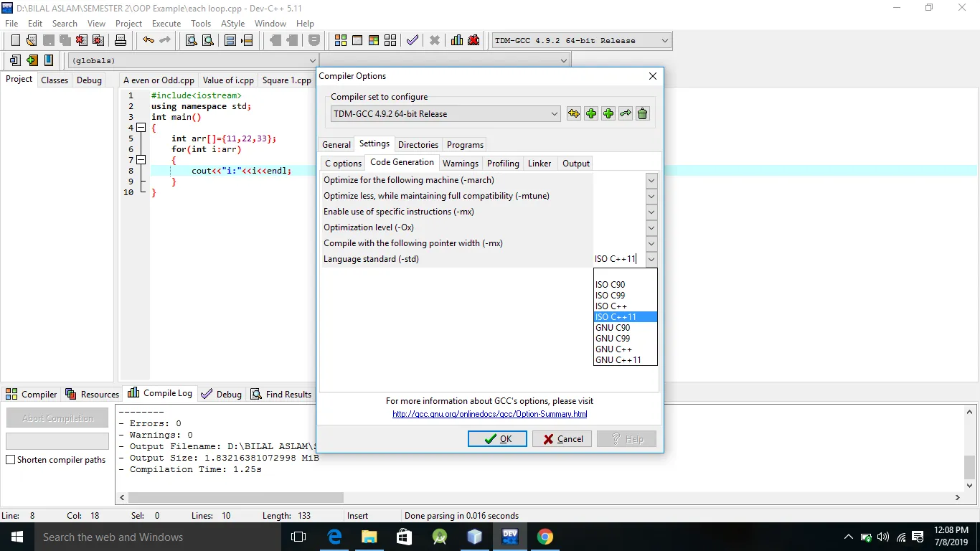
Task: Switch to the C options tab
Action: pyautogui.click(x=343, y=164)
